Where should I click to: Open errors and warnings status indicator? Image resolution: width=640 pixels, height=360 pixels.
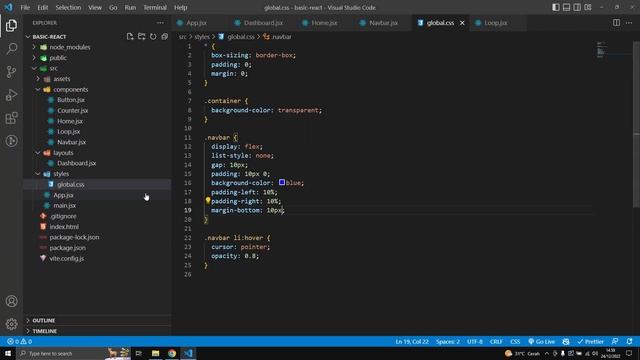coord(19,342)
